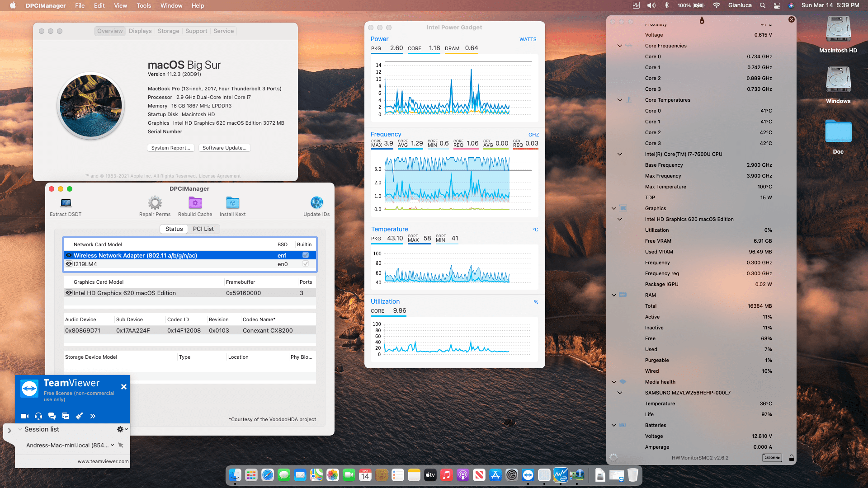The height and width of the screenshot is (488, 868).
Task: Switch to Storage tab in About This Mac
Action: (168, 31)
